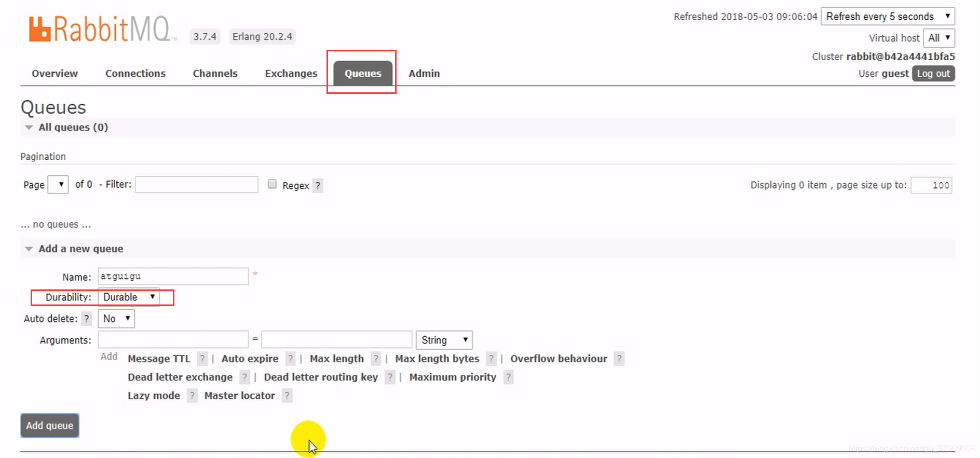Screen dimensions: 980x458
Task: Show help for Lazy mode
Action: click(x=192, y=396)
